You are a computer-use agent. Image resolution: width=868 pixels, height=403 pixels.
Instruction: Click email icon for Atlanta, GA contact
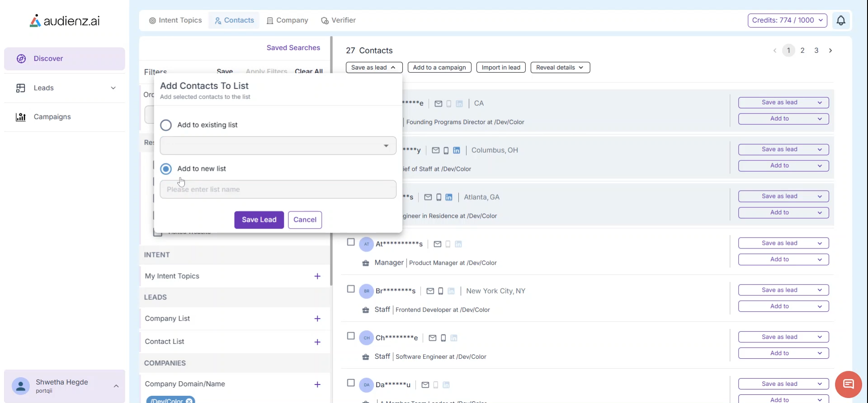[x=428, y=197]
